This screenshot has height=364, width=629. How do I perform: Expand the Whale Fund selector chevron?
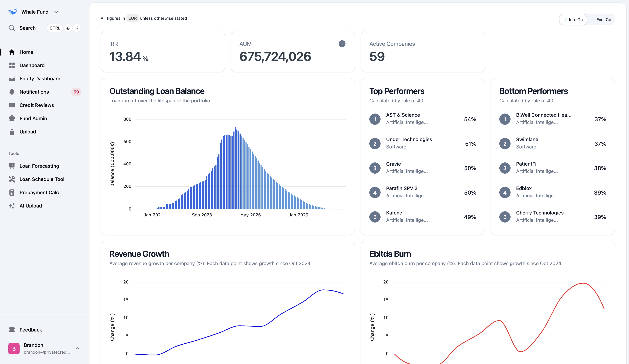coord(56,12)
